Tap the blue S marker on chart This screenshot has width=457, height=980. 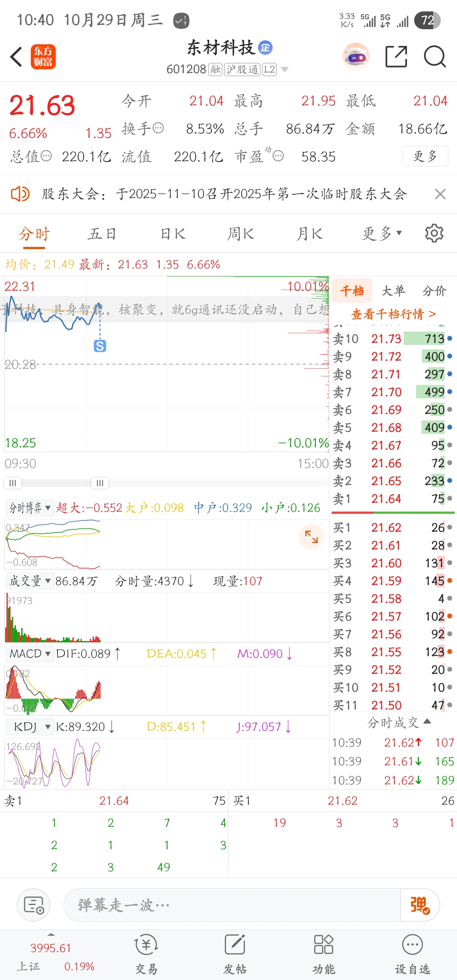(x=100, y=346)
